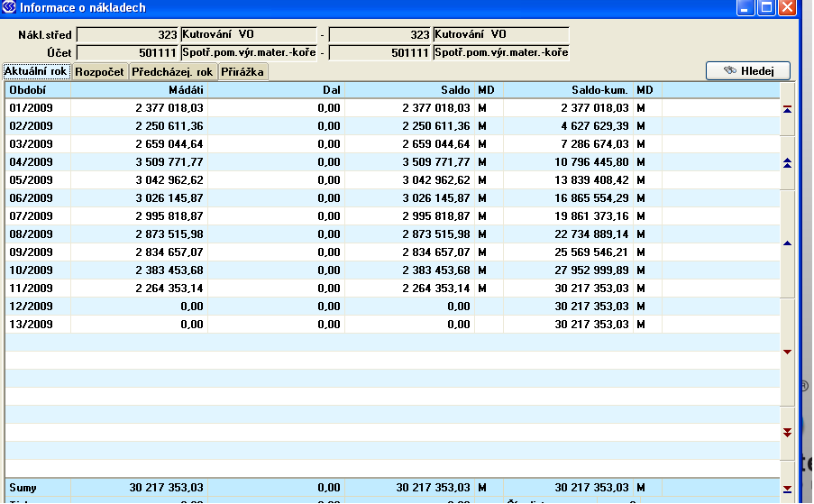Click Saldo value 2 659 044,64
Screen dimensions: 814x504
pos(436,143)
